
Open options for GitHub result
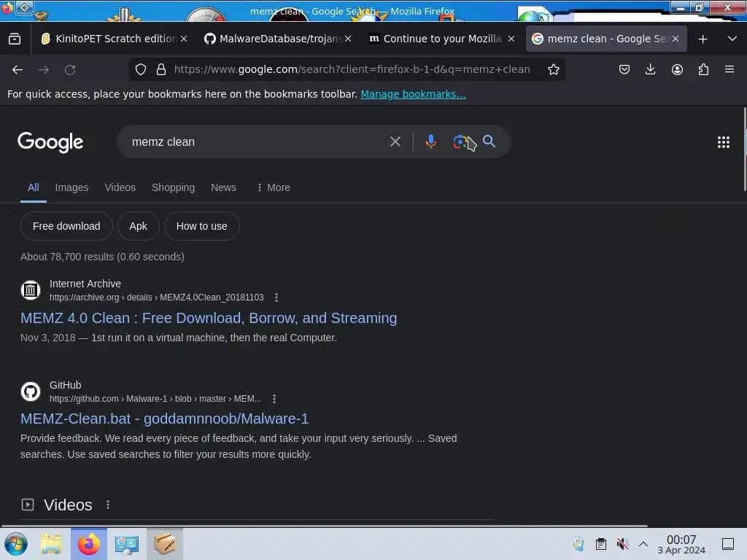click(x=274, y=399)
